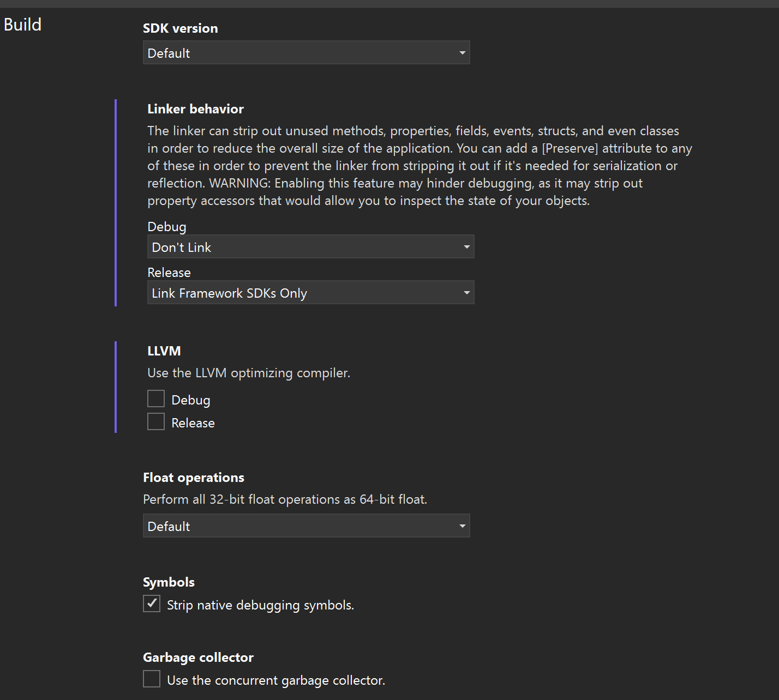Open the SDK version dropdown

306,53
